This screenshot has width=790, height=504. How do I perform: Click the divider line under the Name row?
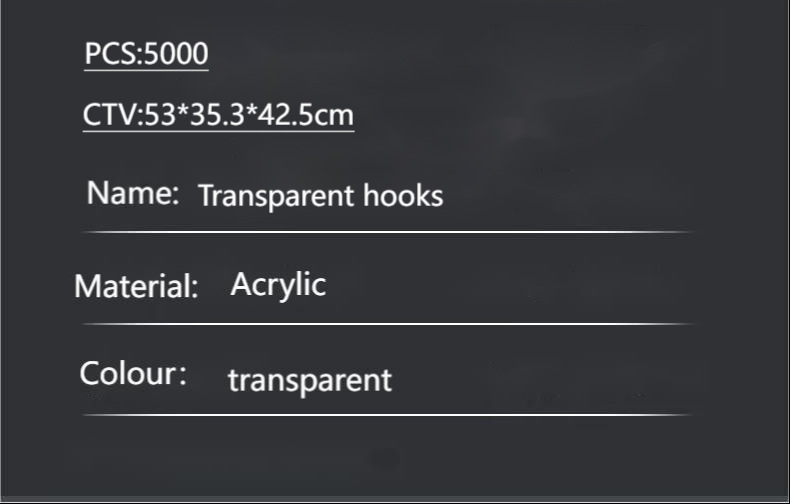388,231
